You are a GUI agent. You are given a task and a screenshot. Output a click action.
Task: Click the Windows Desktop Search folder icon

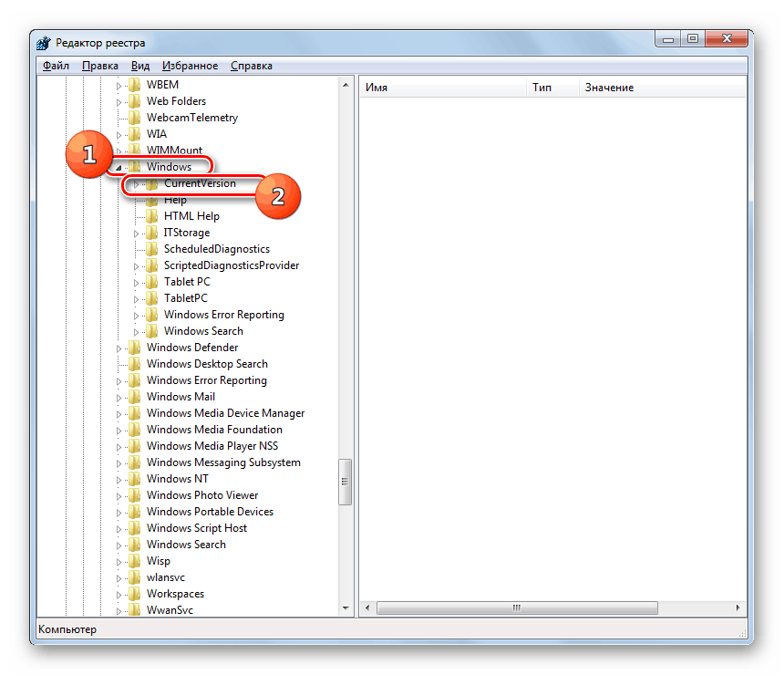coord(135,364)
